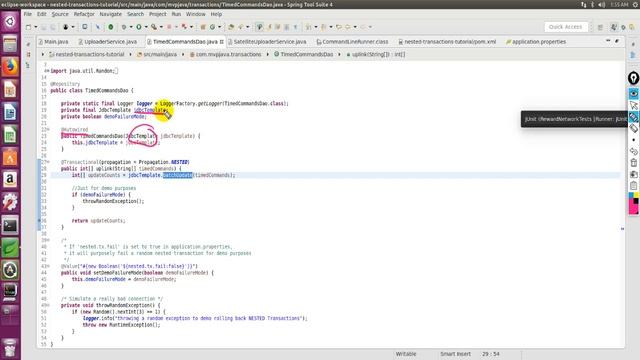The width and height of the screenshot is (640, 360).
Task: Select the blue color swatch on annotation bar
Action: click(x=631, y=196)
